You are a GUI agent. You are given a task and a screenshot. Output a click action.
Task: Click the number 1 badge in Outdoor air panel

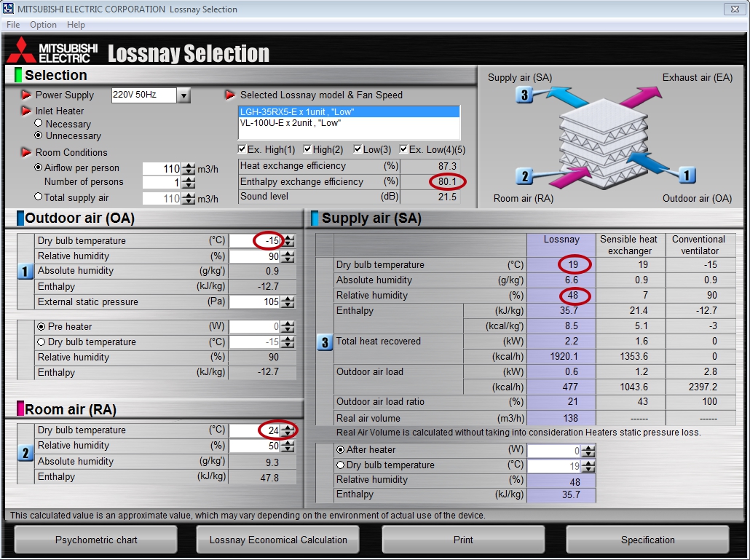(x=25, y=272)
